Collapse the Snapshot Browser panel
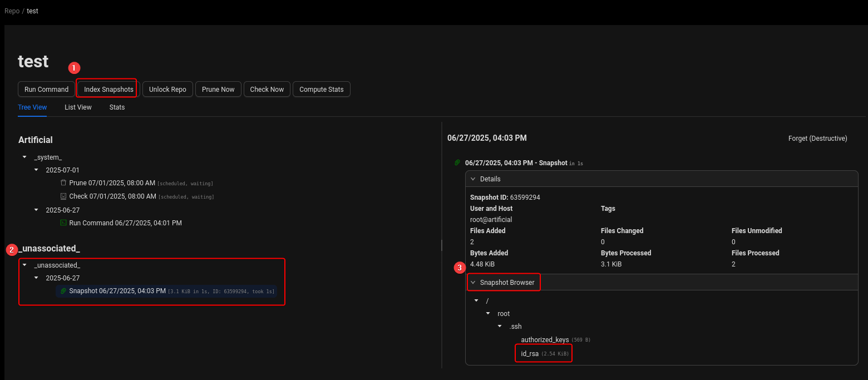The image size is (868, 380). (x=473, y=283)
